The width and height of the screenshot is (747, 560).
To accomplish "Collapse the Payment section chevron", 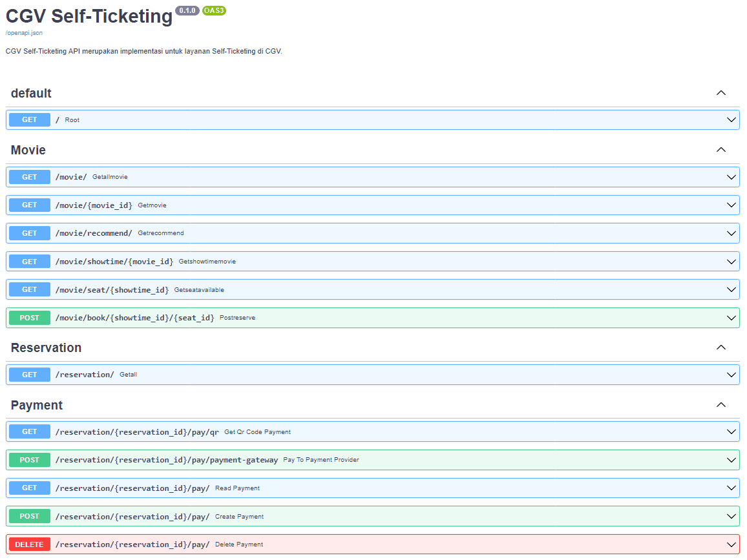I will click(x=721, y=405).
